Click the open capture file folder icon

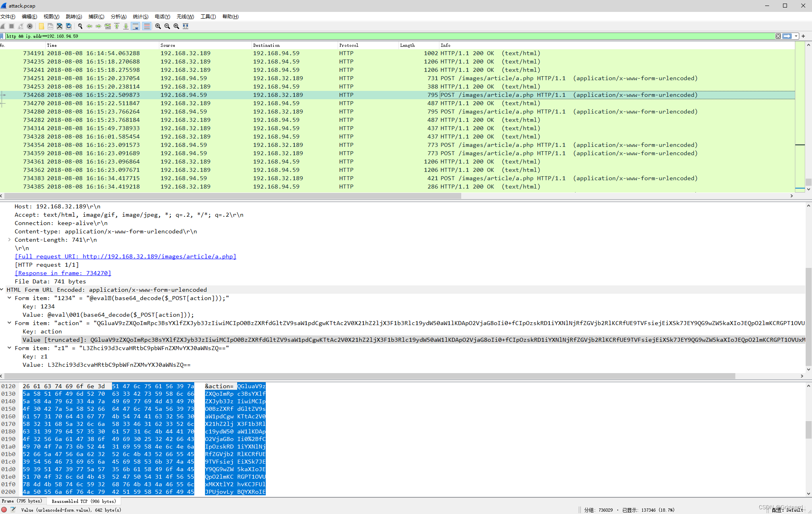[x=41, y=26]
